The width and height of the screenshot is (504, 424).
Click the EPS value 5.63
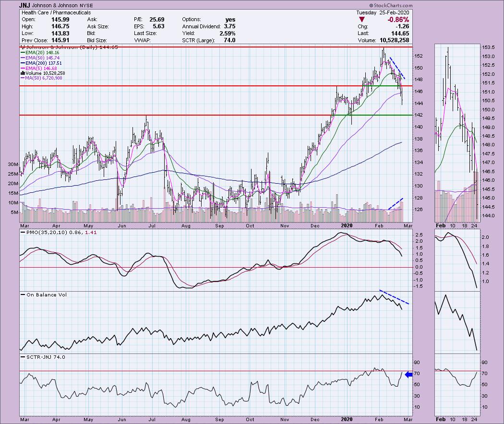tap(158, 26)
